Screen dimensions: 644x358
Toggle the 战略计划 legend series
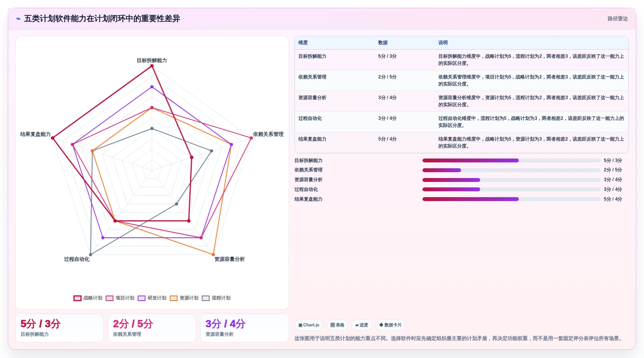tap(88, 298)
